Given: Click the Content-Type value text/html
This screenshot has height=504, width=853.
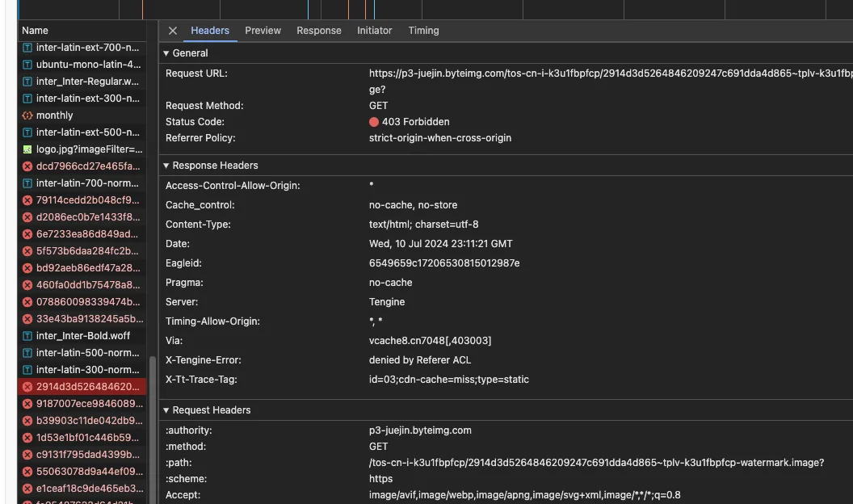Looking at the screenshot, I should pos(424,224).
